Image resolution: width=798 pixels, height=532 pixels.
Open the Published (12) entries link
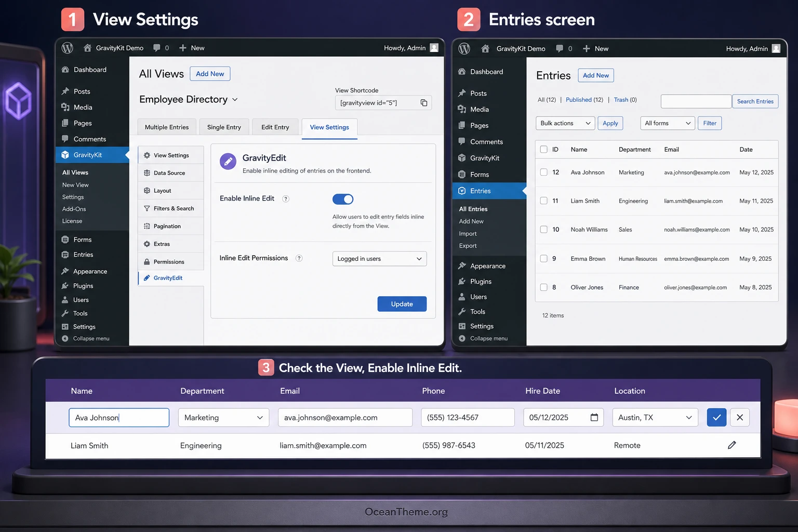(584, 100)
